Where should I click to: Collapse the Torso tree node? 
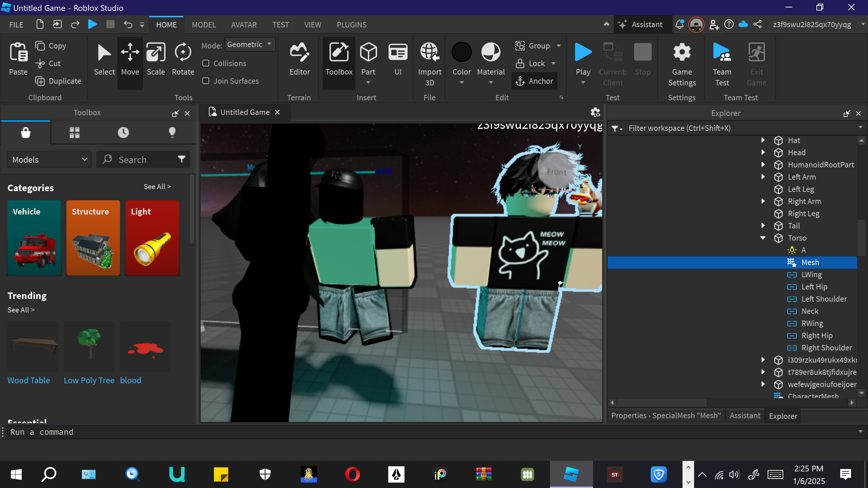point(763,238)
